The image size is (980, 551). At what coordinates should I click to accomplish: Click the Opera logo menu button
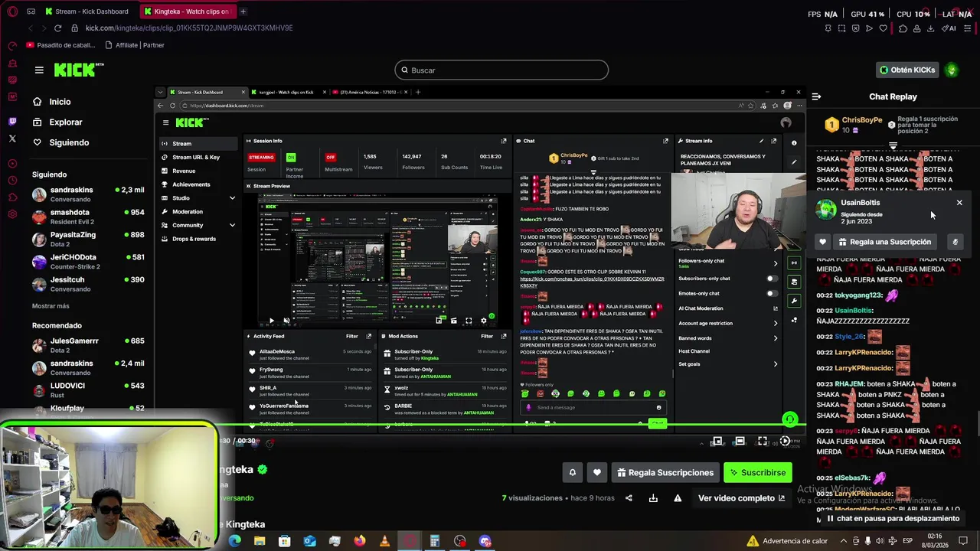pyautogui.click(x=11, y=11)
